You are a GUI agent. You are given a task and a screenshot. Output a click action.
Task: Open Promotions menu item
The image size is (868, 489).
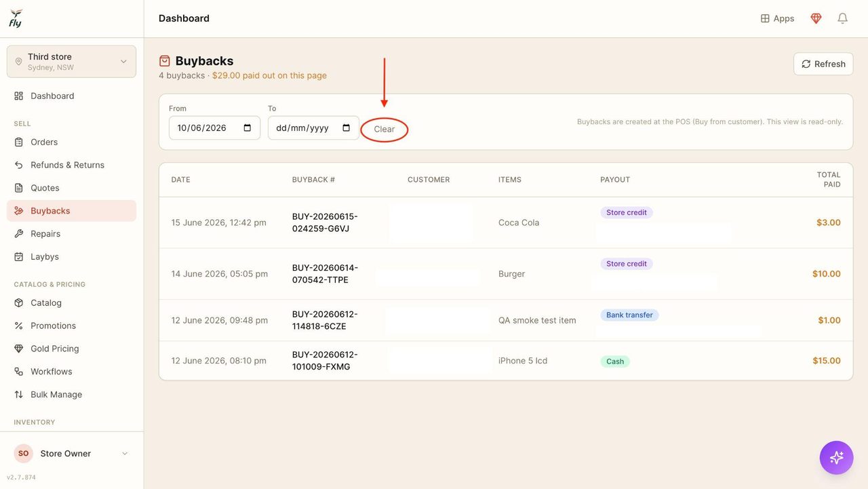pyautogui.click(x=71, y=326)
